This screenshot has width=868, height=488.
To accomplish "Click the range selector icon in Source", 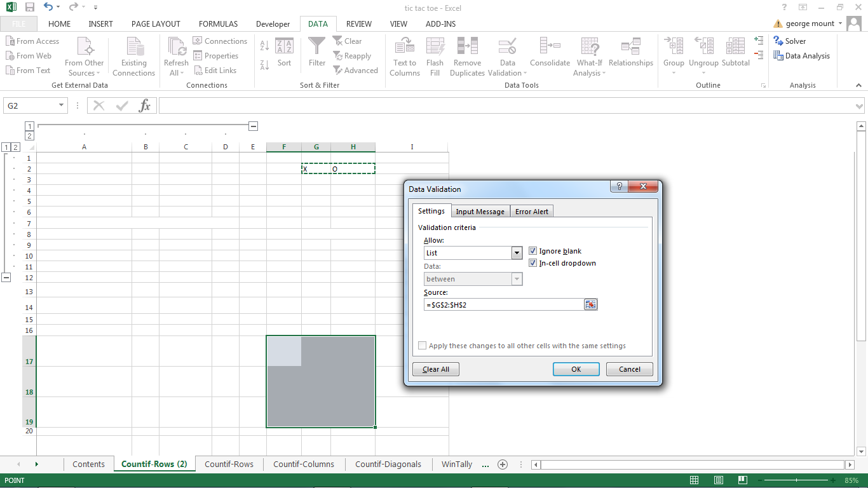I will [x=591, y=305].
